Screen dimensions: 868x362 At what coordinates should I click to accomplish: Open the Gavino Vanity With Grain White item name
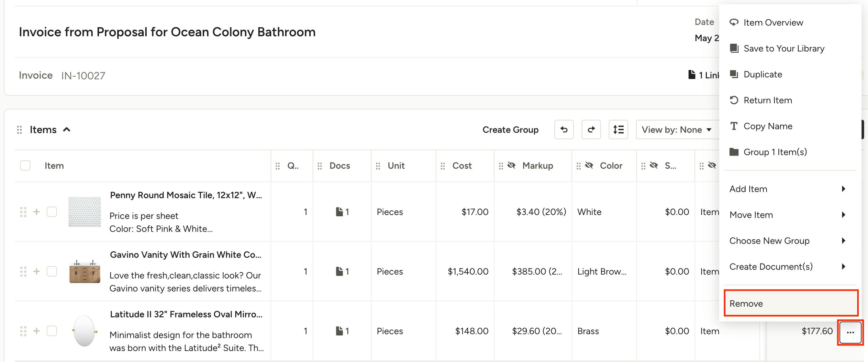186,255
